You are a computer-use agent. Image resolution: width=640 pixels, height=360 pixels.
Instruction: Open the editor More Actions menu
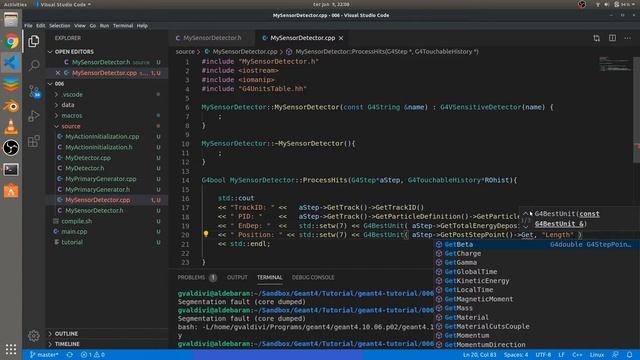(627, 38)
